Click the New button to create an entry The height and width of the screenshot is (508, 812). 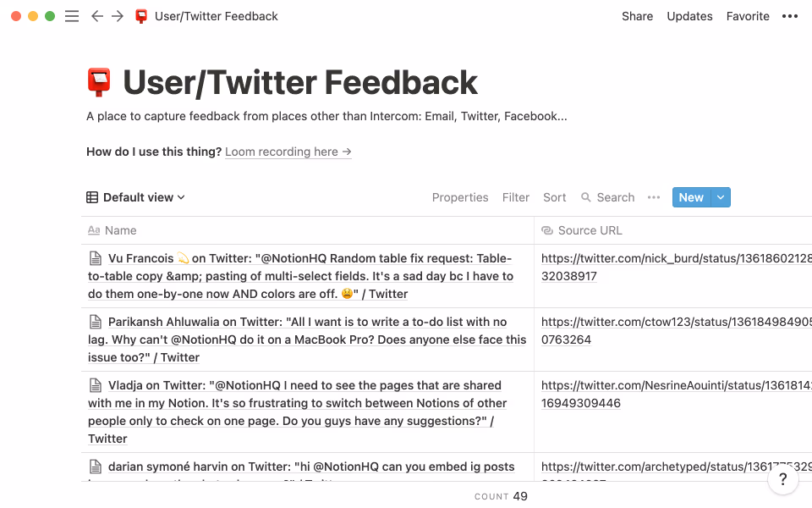coord(690,196)
